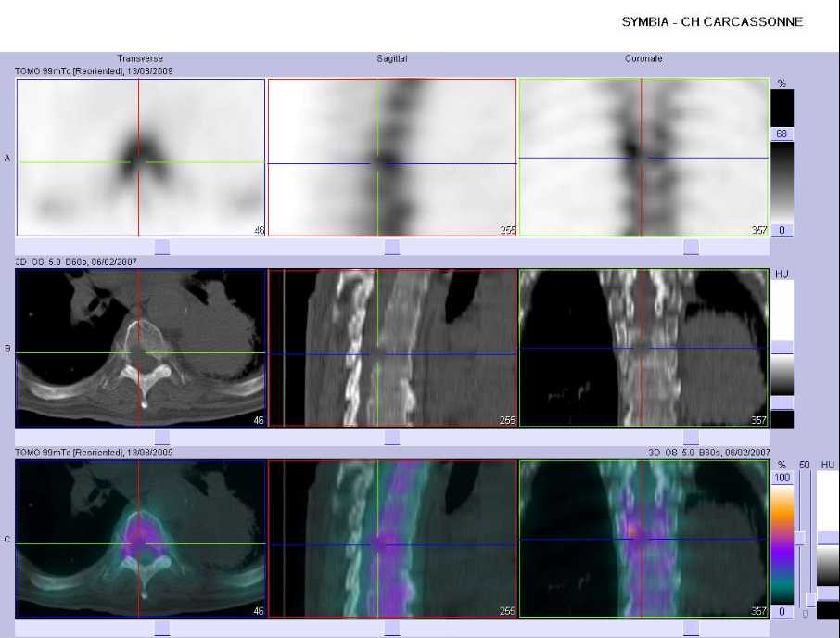Click slice slider thumb under row A coronal view

[x=691, y=247]
